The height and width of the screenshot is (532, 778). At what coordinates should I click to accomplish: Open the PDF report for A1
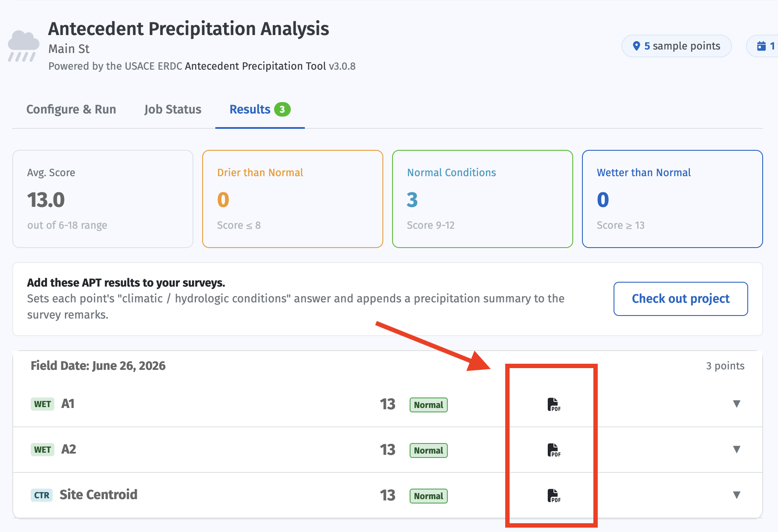(554, 404)
